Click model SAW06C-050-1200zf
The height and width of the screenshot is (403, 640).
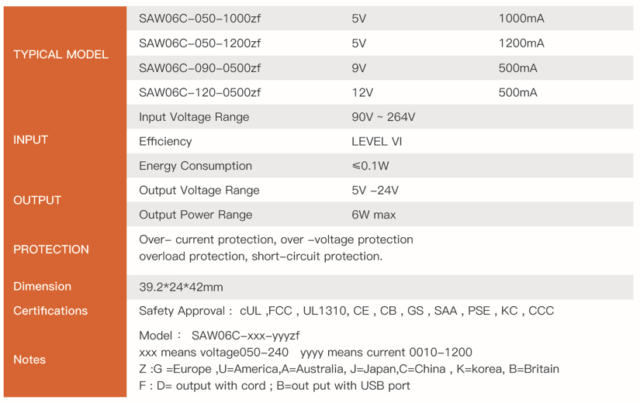[x=200, y=43]
